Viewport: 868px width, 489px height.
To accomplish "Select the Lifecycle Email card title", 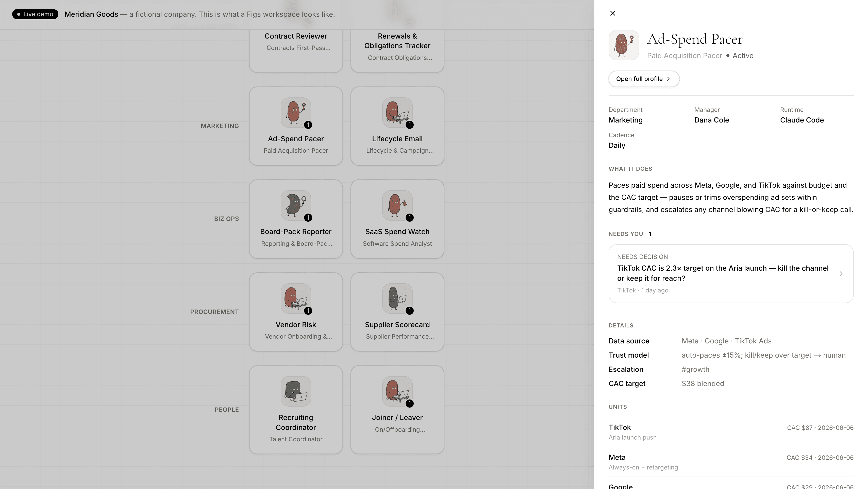I will (397, 139).
